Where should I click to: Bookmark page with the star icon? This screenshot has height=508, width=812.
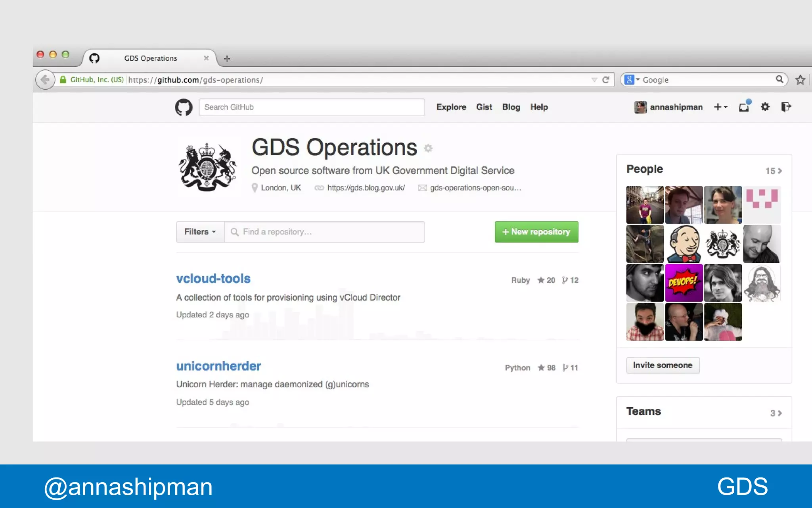800,80
